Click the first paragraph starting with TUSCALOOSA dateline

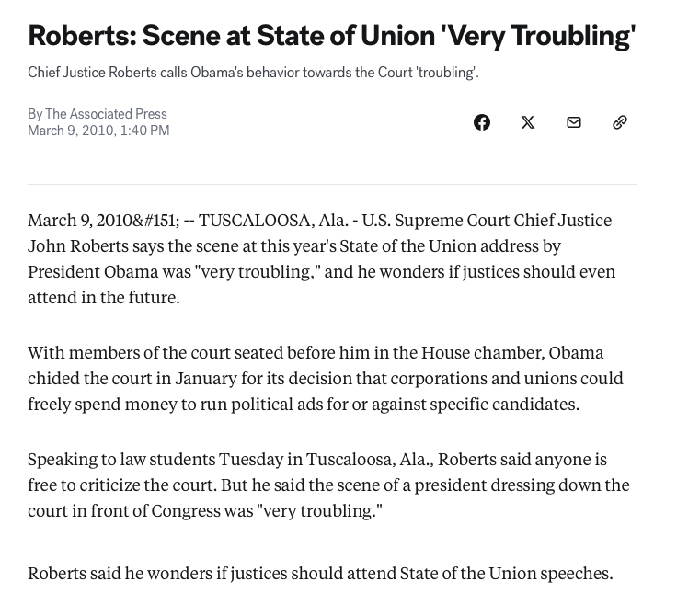321,258
